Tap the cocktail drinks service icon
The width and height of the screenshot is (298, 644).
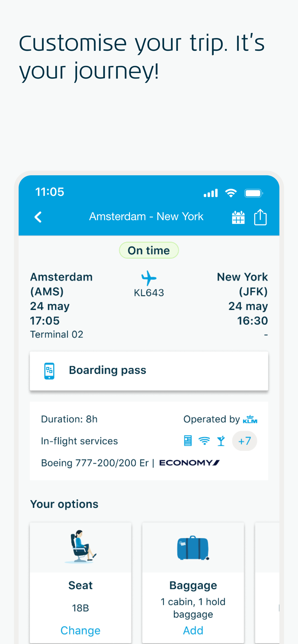tap(221, 440)
